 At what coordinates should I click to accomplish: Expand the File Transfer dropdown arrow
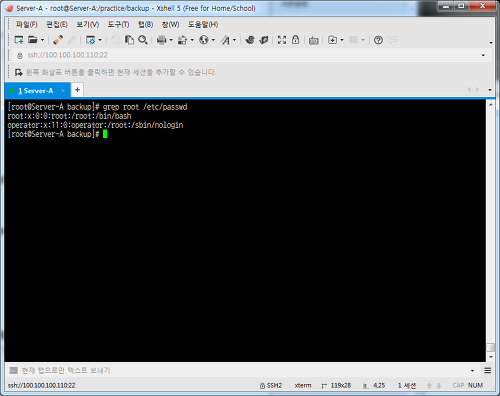192,40
